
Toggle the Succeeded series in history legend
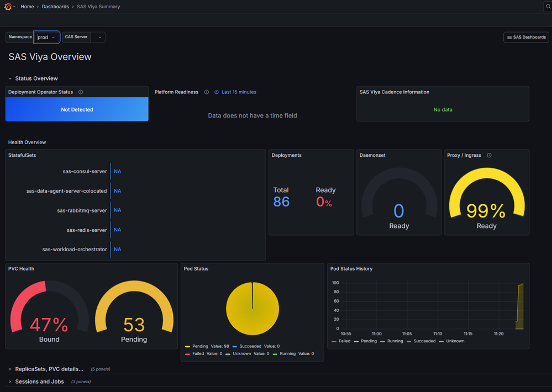(421, 341)
